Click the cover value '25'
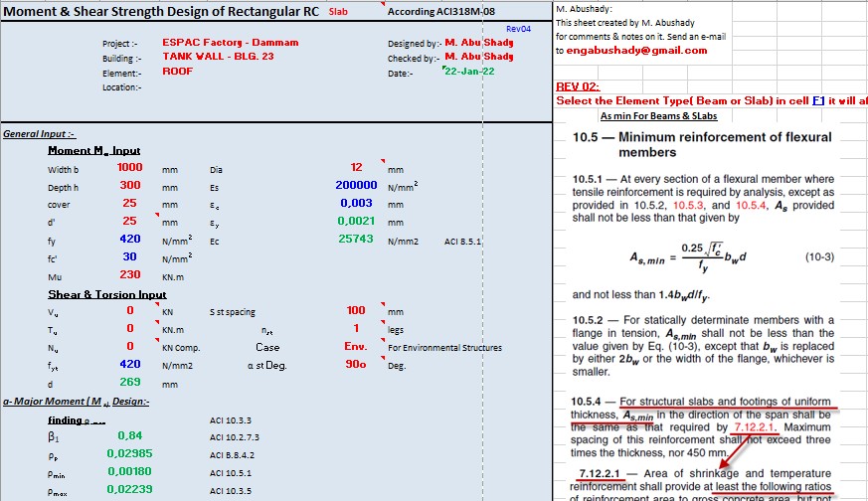 coord(129,203)
